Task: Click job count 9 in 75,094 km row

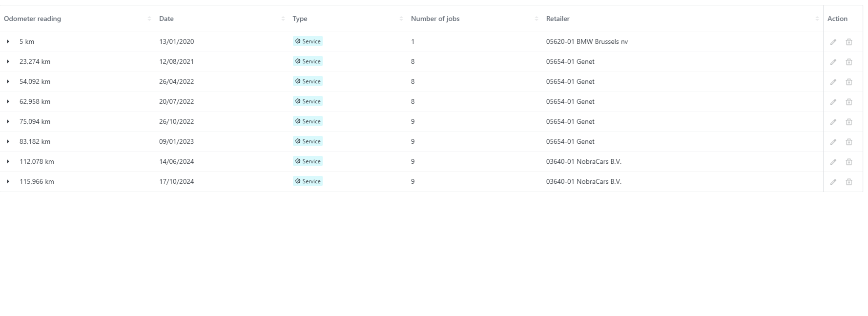Action: [413, 121]
